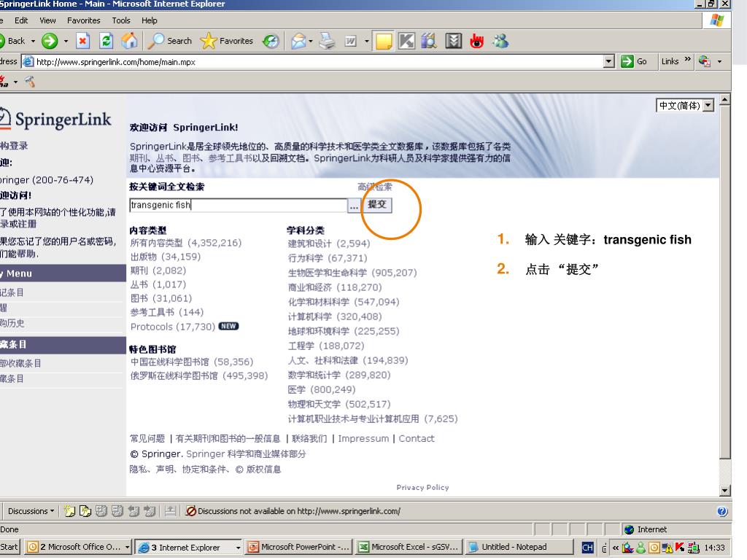Switch to Untitled - Notepad from the taskbar

pos(519,547)
